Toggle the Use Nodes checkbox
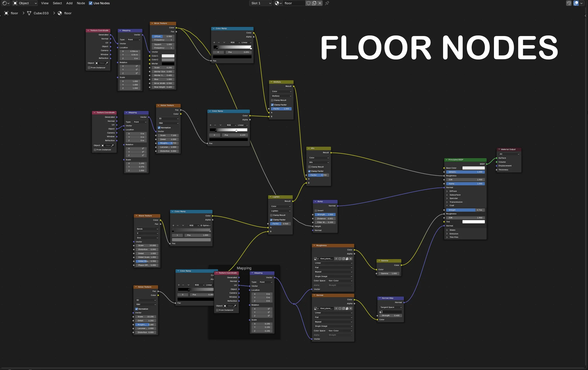588x370 pixels. point(91,3)
